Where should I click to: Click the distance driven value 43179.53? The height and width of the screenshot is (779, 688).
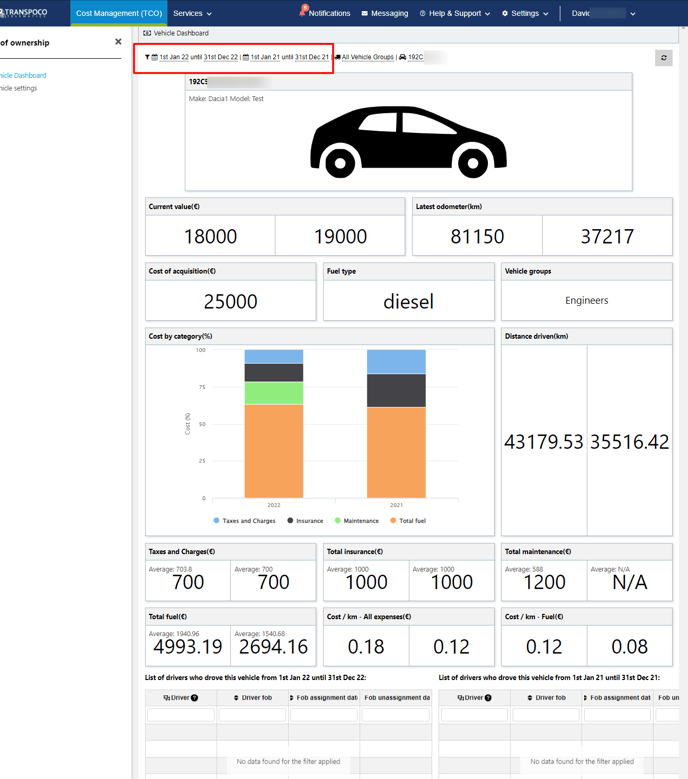click(544, 442)
